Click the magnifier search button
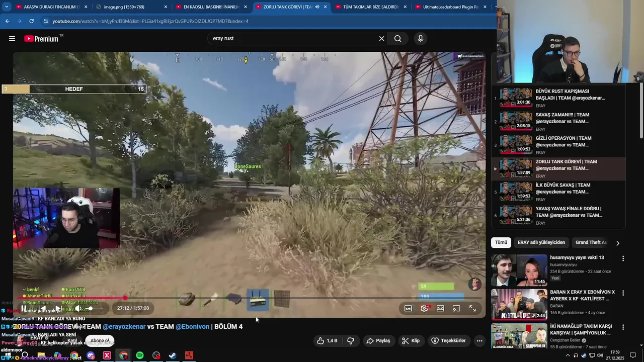The height and width of the screenshot is (362, 644). pos(398,39)
